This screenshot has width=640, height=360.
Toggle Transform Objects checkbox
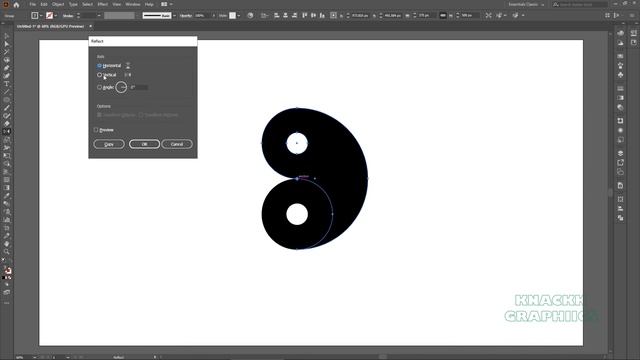click(x=99, y=115)
